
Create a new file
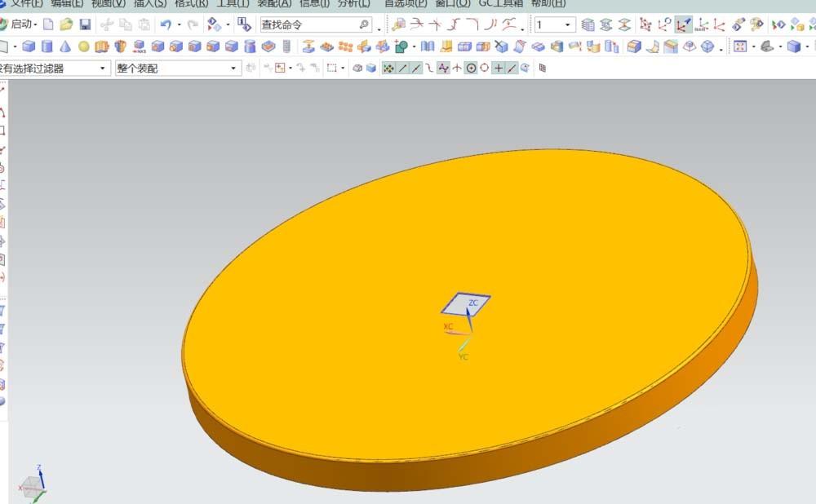(x=47, y=24)
